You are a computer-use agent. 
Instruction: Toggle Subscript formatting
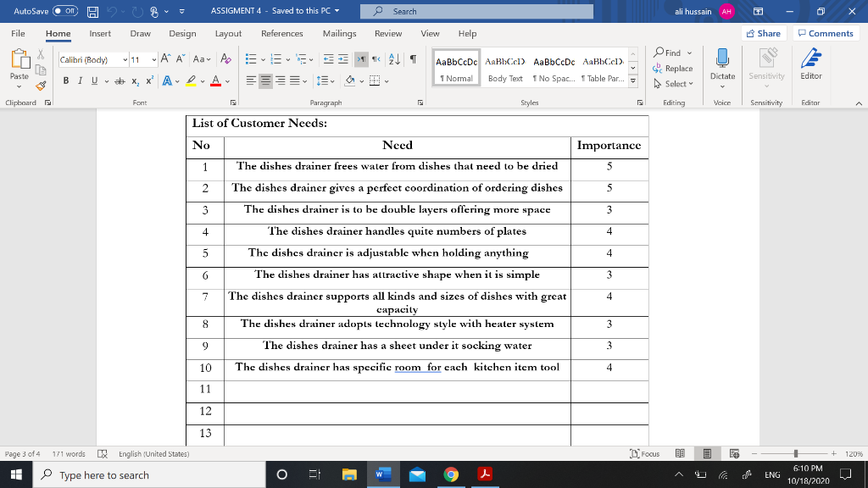(x=135, y=81)
